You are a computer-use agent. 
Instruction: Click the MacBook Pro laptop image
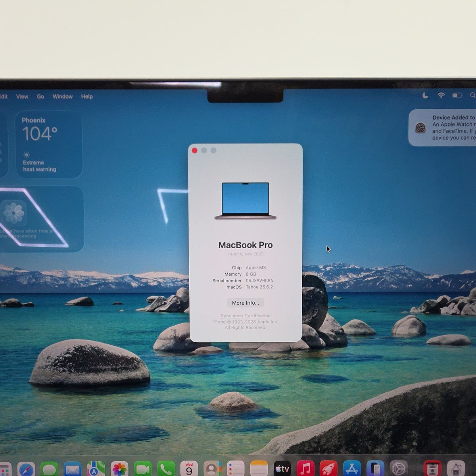tap(246, 201)
